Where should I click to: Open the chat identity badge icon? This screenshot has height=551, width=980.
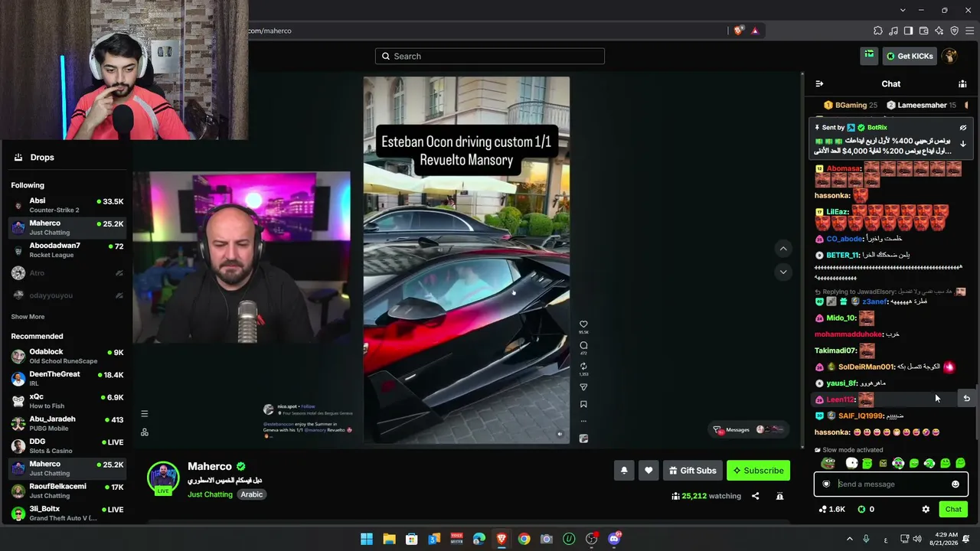coord(826,484)
